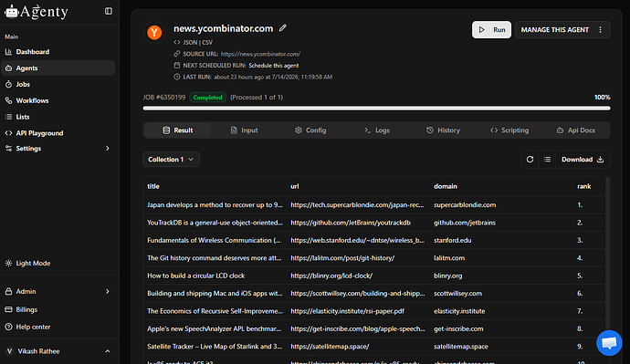Open the source URL news.ycombinator.com link
This screenshot has width=630, height=364.
coord(260,54)
